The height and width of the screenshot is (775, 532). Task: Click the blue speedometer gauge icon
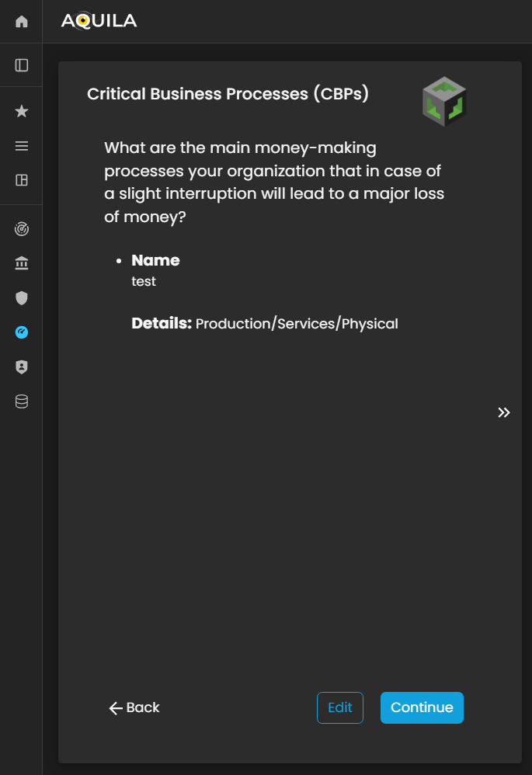22,332
